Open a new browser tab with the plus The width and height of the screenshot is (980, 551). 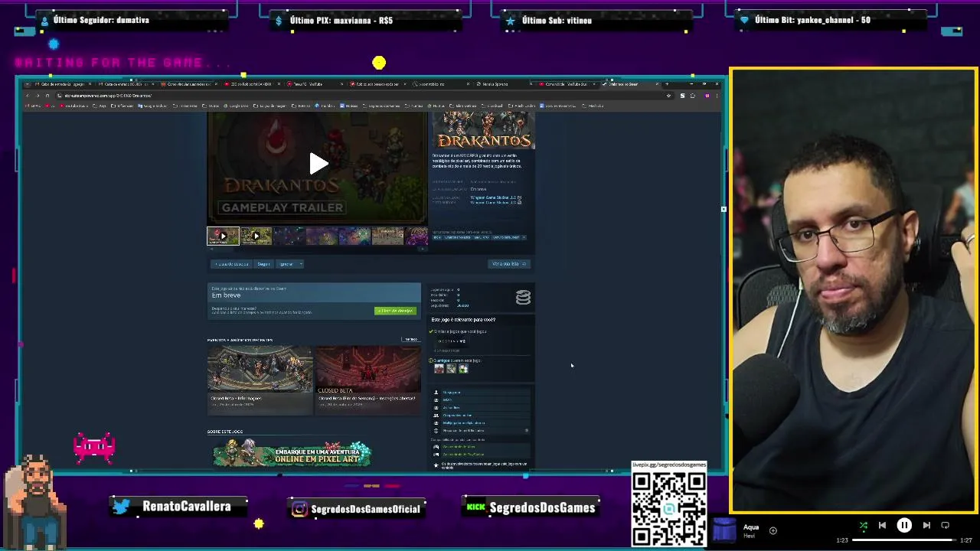(x=667, y=84)
